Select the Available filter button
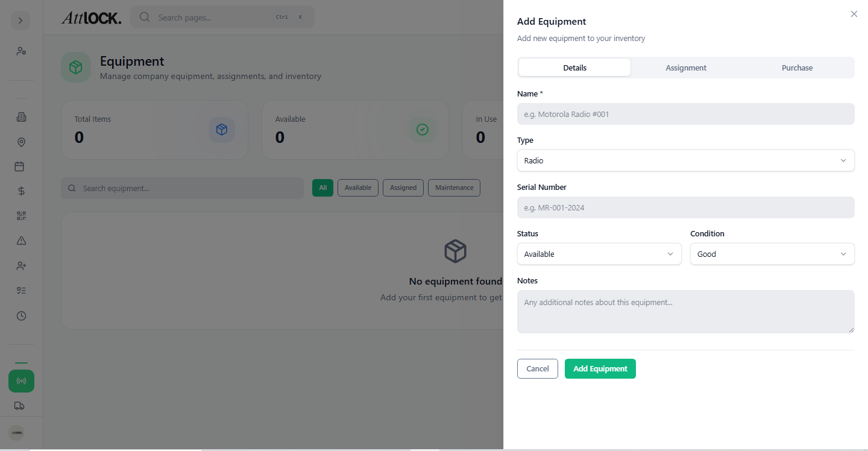The image size is (868, 451). [357, 188]
